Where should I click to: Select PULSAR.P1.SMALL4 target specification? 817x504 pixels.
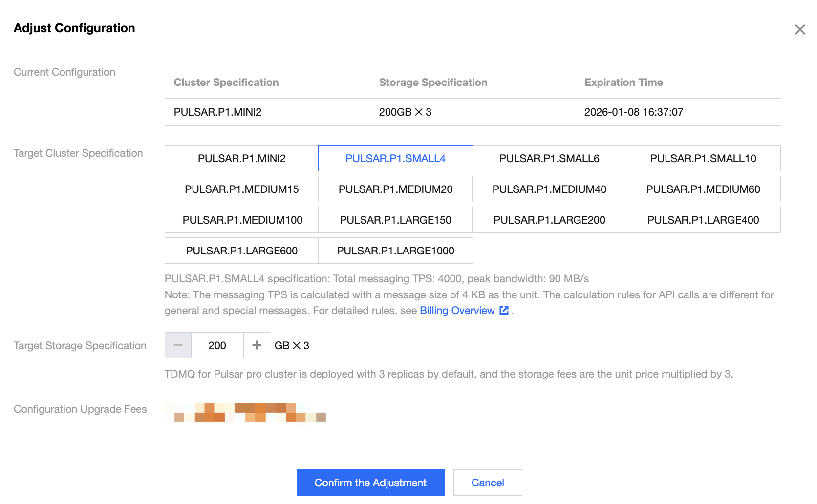pos(395,159)
